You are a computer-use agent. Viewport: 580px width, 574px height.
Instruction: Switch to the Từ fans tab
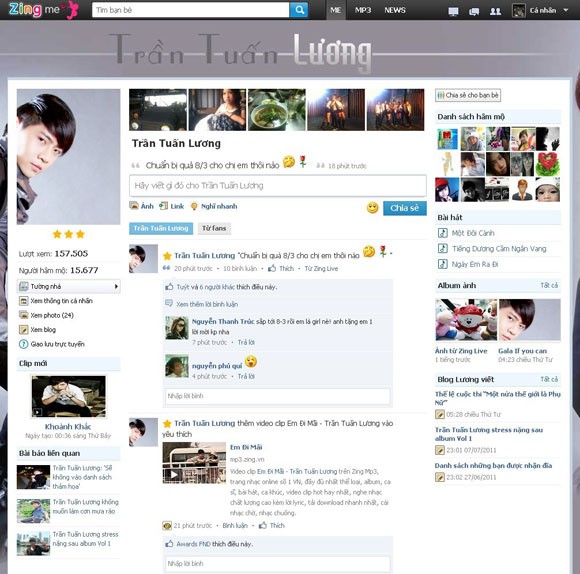click(214, 228)
